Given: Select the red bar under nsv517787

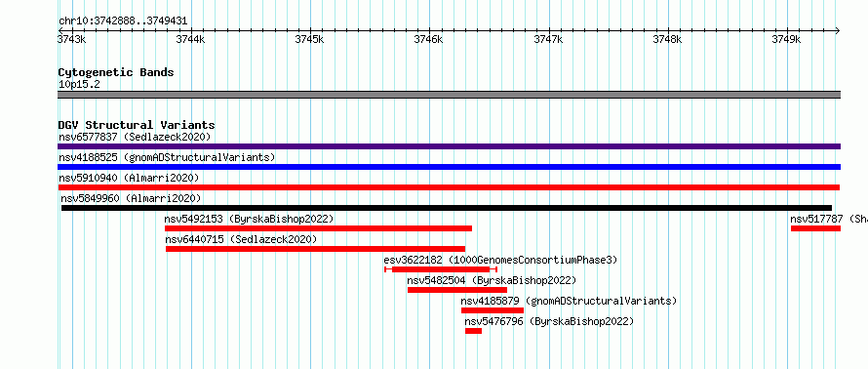Looking at the screenshot, I should click(816, 228).
